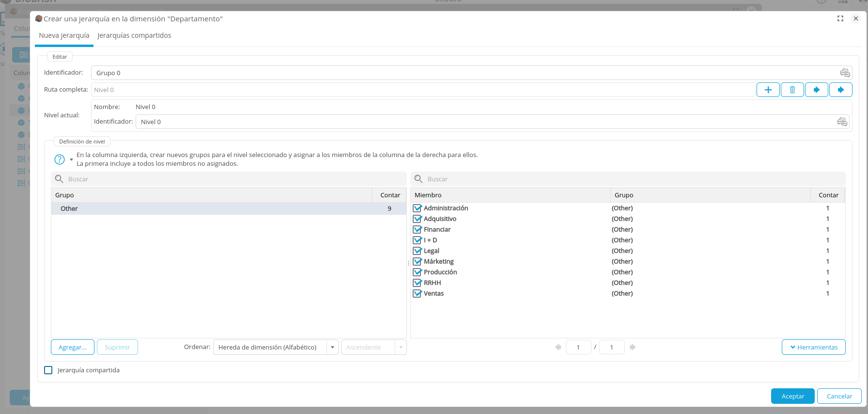Uncheck the Administración member checkbox
Screen dimensions: 868x414
click(417, 208)
